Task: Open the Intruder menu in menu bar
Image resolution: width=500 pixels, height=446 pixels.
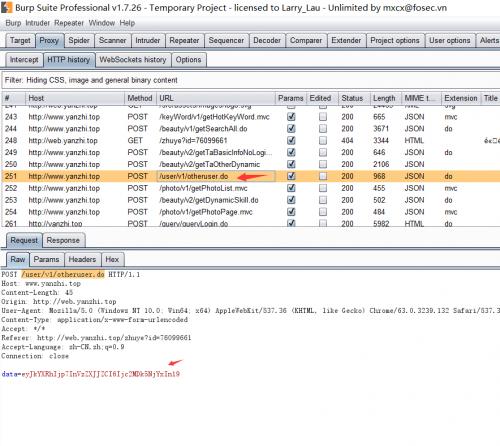Action: tap(37, 23)
